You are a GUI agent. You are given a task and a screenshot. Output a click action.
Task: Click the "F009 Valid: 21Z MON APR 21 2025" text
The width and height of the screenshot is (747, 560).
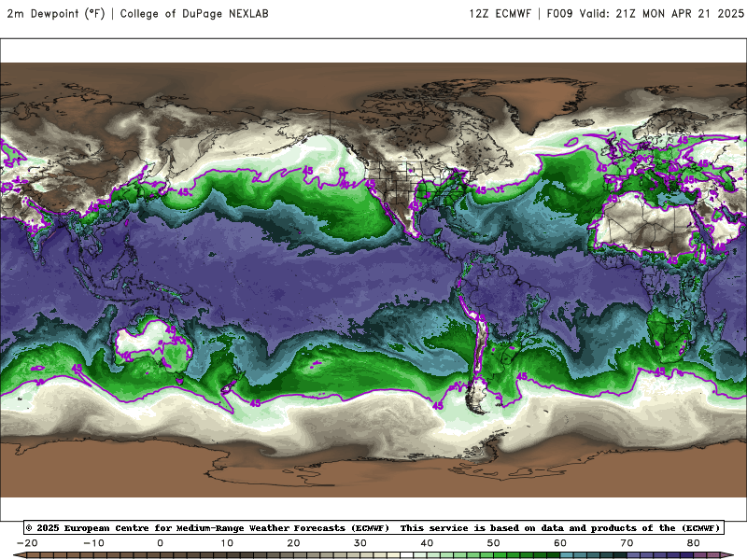(x=645, y=13)
